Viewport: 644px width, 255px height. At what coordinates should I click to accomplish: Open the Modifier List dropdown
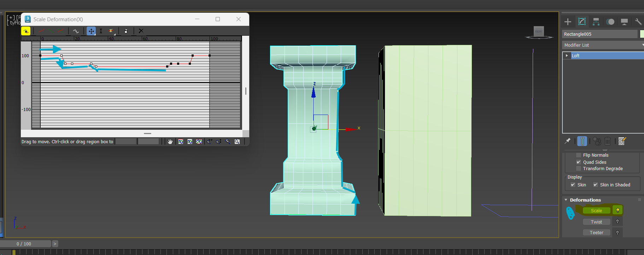603,45
